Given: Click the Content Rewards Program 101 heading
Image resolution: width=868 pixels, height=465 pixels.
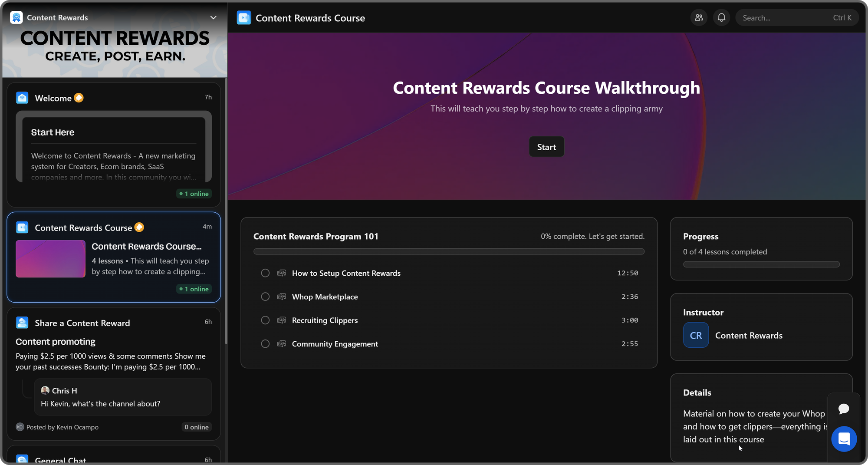Looking at the screenshot, I should [x=316, y=236].
